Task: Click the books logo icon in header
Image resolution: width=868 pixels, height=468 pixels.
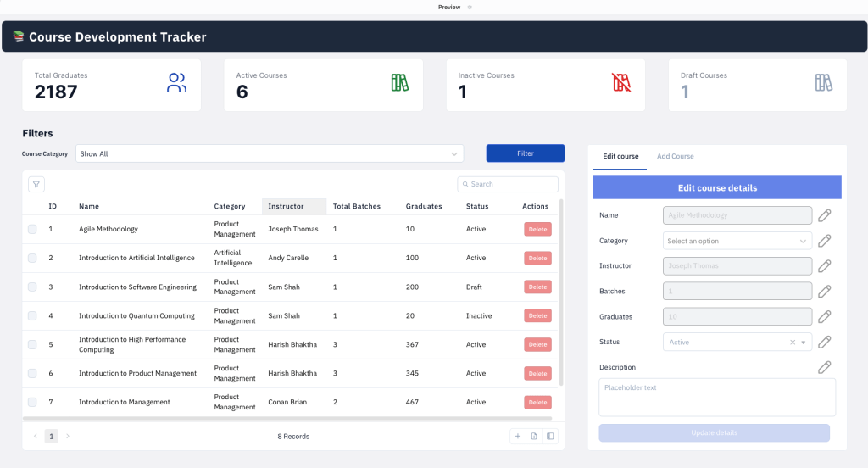Action: (19, 36)
